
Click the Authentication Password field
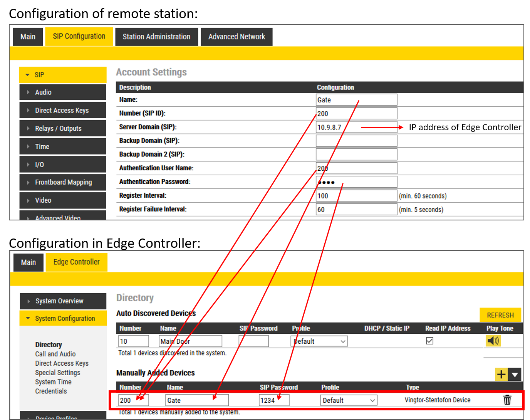coord(356,182)
